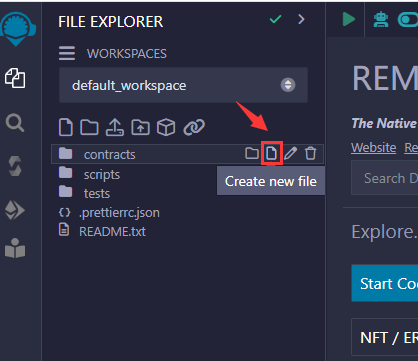The width and height of the screenshot is (418, 361).
Task: Create new folder inside contracts row
Action: 252,153
